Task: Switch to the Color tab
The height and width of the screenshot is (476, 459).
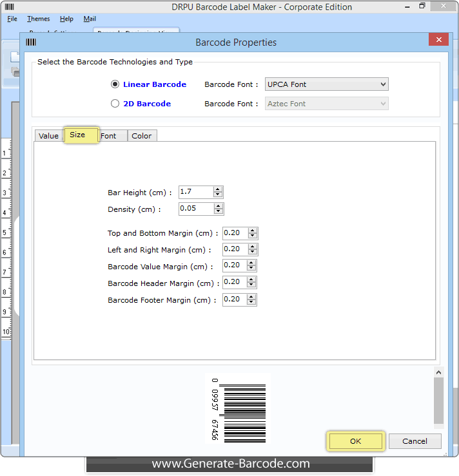Action: 142,136
